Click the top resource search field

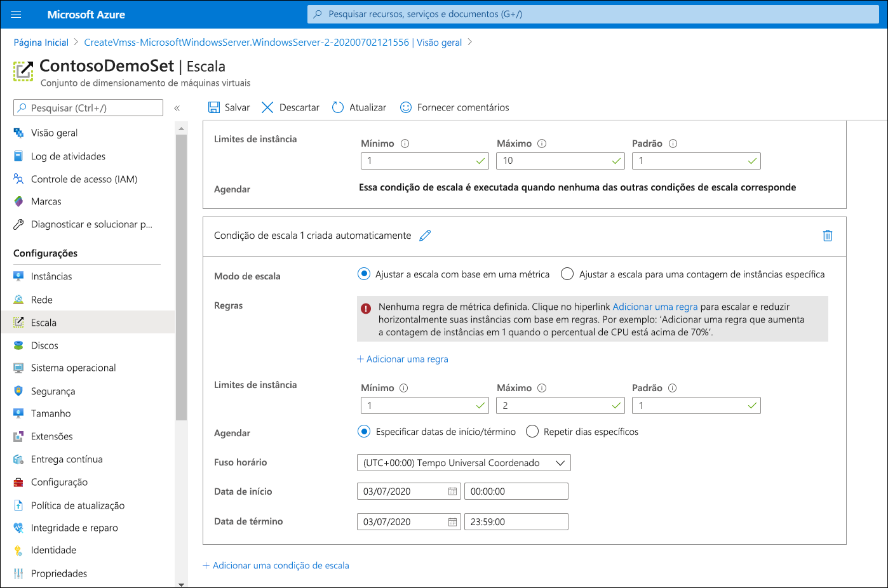pyautogui.click(x=593, y=14)
